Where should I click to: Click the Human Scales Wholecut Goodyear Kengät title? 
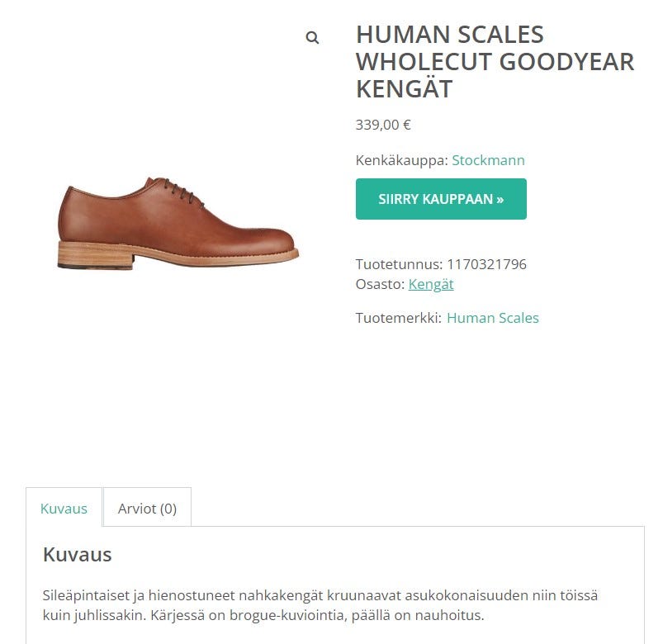(x=494, y=61)
